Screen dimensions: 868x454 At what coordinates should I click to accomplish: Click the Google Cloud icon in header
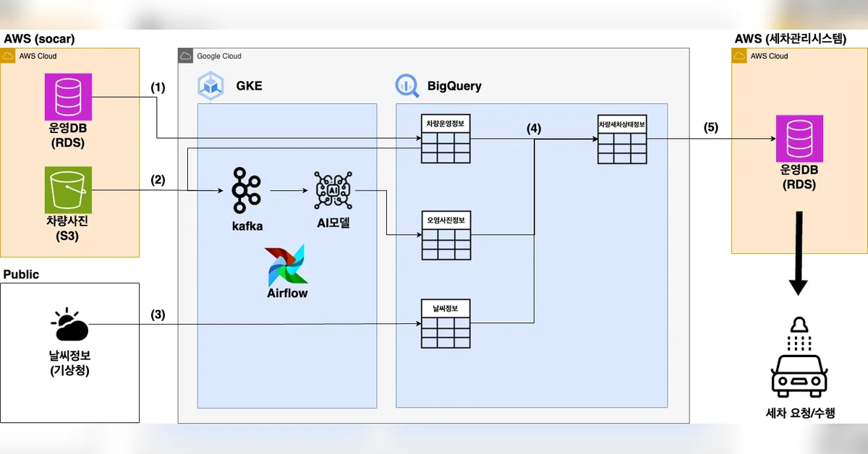186,56
